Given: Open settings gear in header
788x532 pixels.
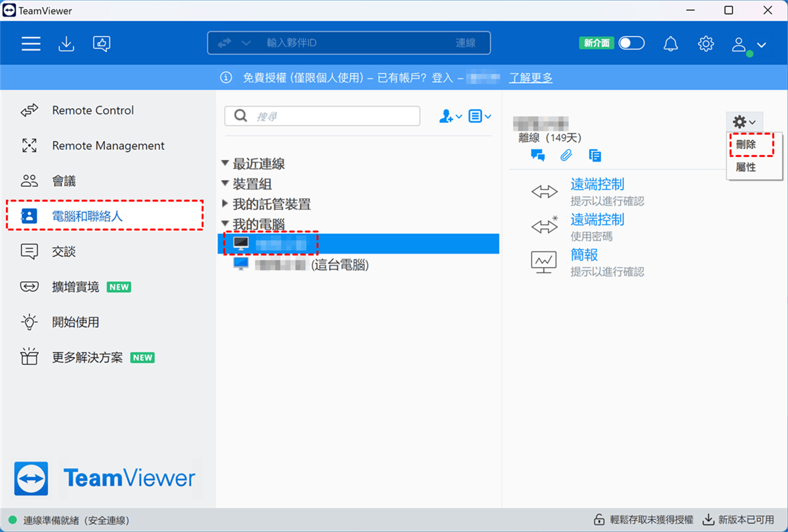Looking at the screenshot, I should click(706, 43).
